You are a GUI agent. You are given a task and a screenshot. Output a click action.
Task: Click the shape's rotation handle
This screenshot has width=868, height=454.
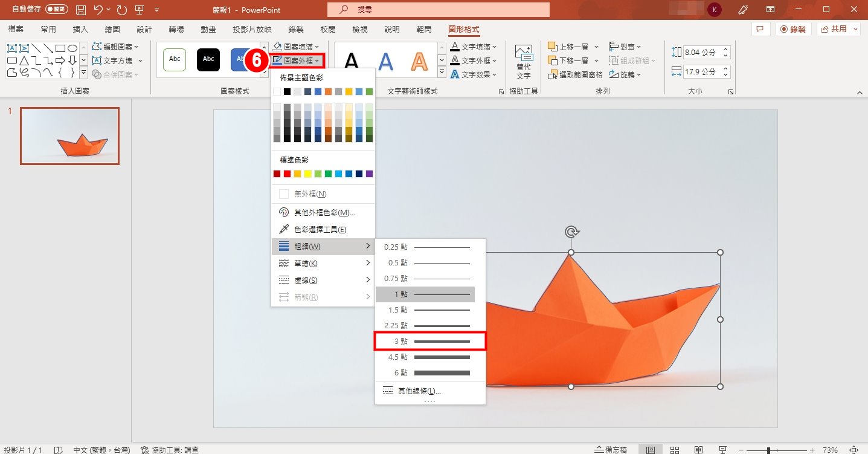pyautogui.click(x=571, y=232)
